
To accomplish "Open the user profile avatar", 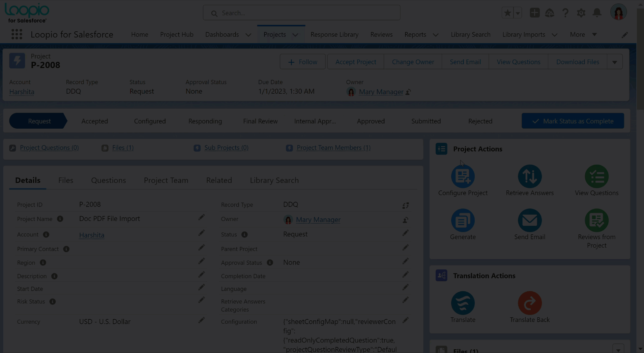I will [x=618, y=12].
